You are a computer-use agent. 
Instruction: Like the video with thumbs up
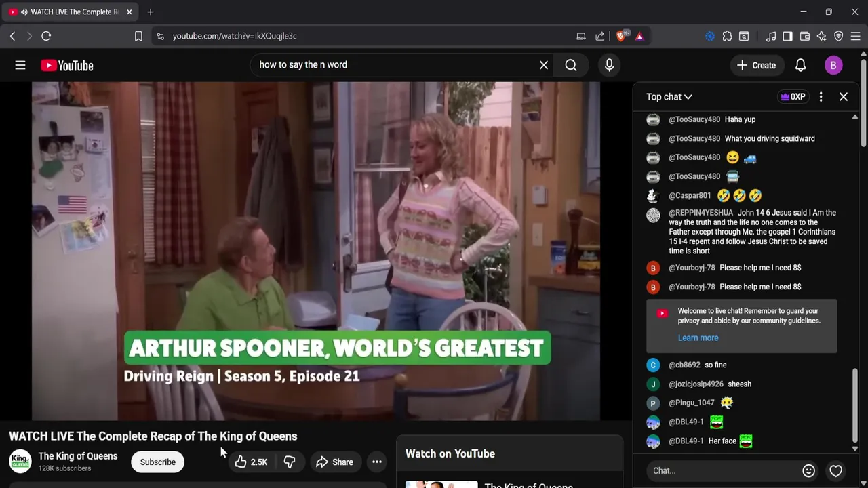[251, 462]
